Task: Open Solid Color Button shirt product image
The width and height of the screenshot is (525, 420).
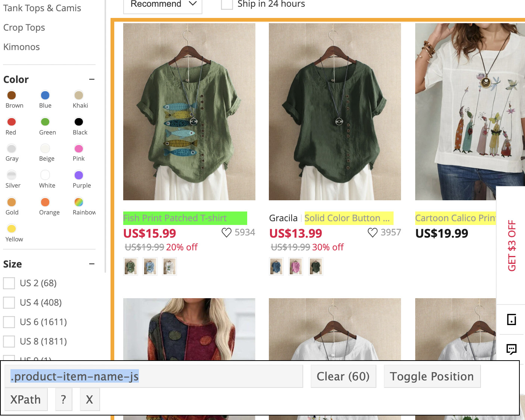Action: click(335, 112)
